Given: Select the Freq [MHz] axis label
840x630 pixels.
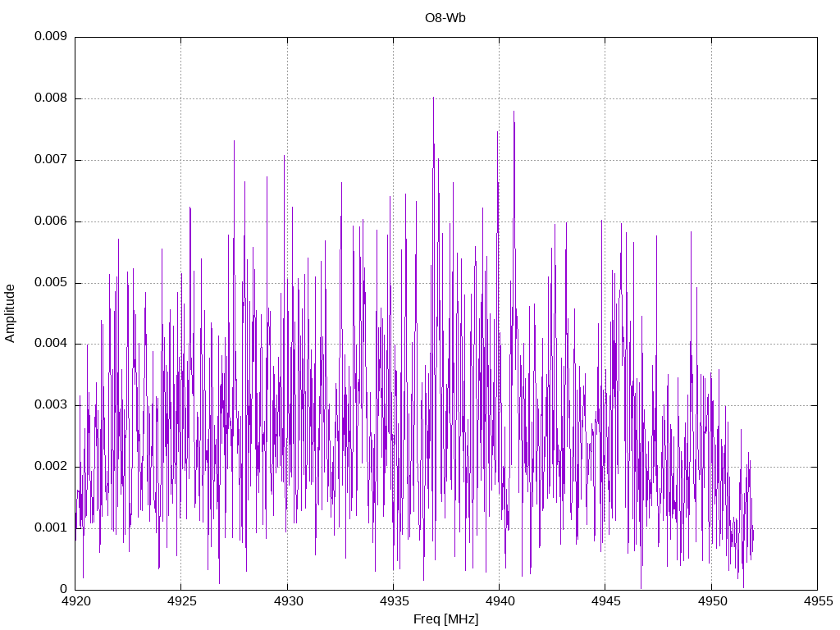Looking at the screenshot, I should coord(445,619).
